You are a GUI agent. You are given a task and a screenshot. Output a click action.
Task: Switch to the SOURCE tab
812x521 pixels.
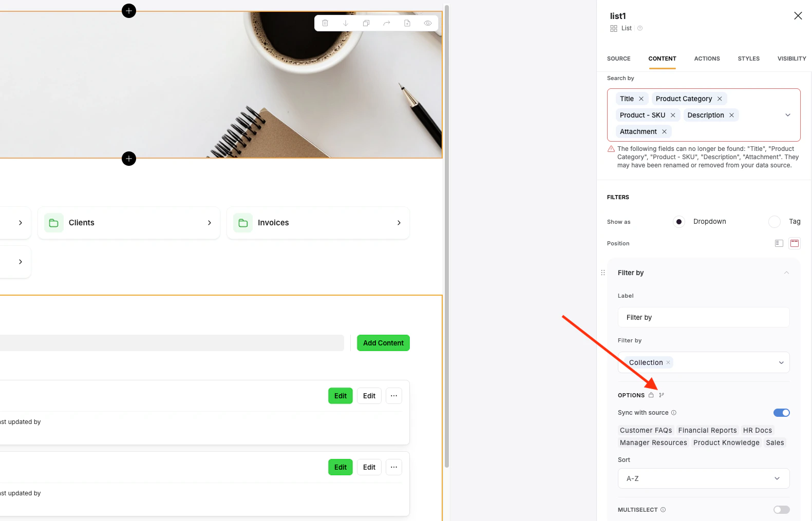tap(619, 59)
